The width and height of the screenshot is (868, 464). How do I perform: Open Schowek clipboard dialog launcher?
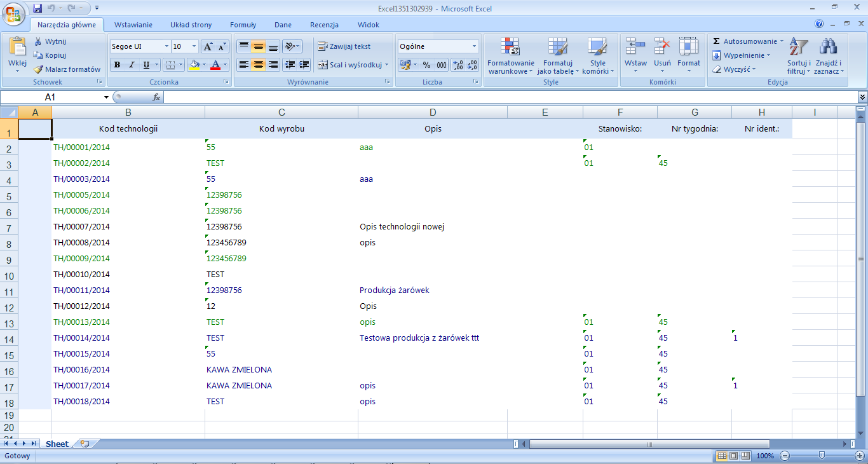click(99, 82)
